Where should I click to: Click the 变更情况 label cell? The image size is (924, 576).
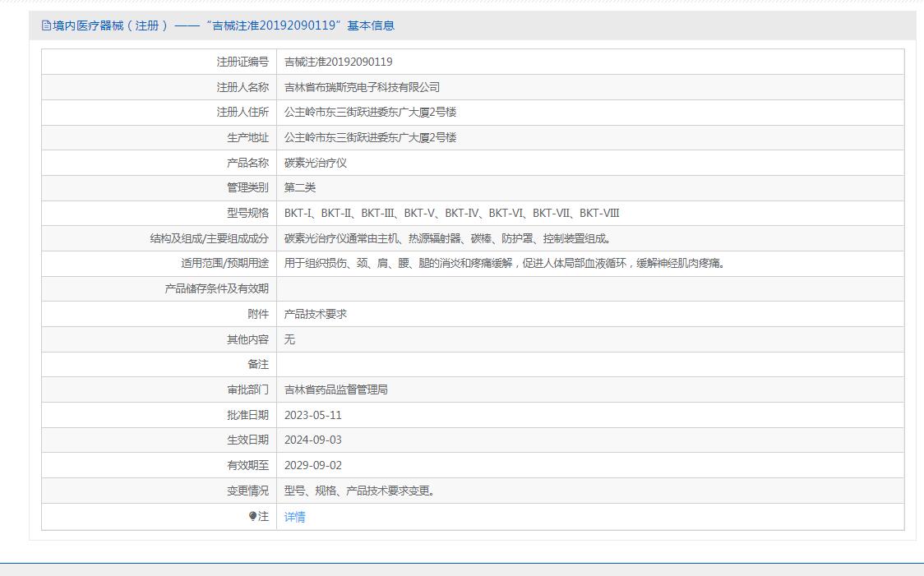point(159,491)
